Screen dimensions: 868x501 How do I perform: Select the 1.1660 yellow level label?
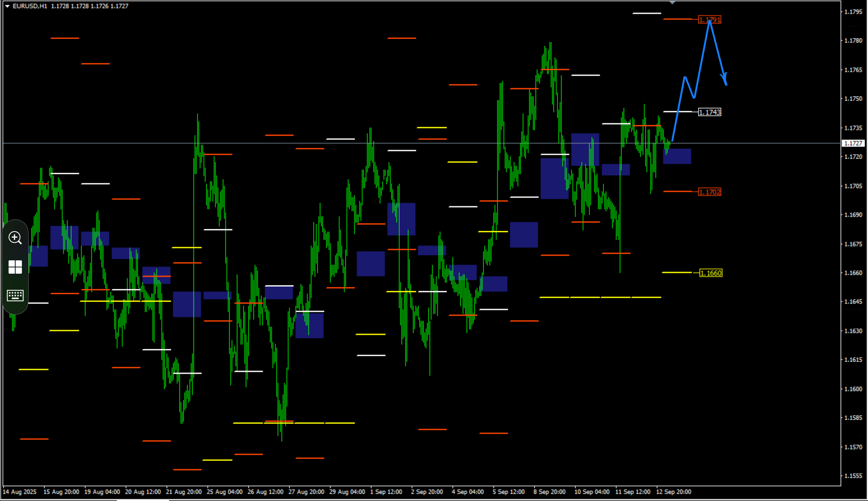711,273
